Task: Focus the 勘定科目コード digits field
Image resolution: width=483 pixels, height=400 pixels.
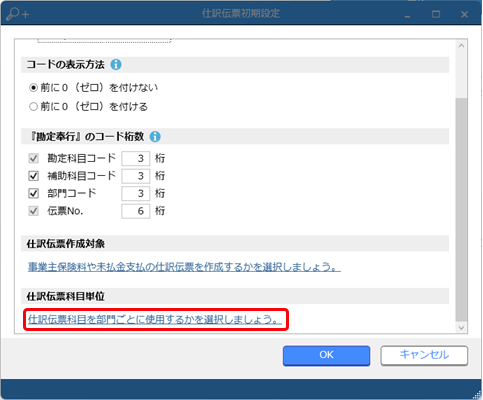Action: [x=136, y=158]
